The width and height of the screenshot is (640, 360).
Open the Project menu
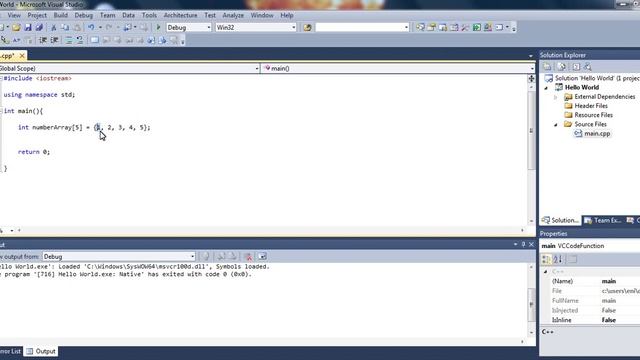[37, 15]
